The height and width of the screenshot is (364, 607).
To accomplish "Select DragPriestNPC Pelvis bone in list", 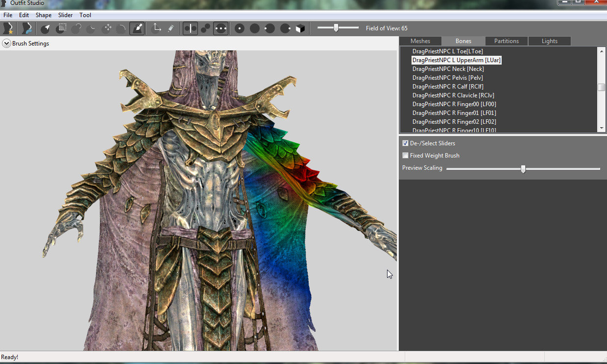I will [448, 78].
